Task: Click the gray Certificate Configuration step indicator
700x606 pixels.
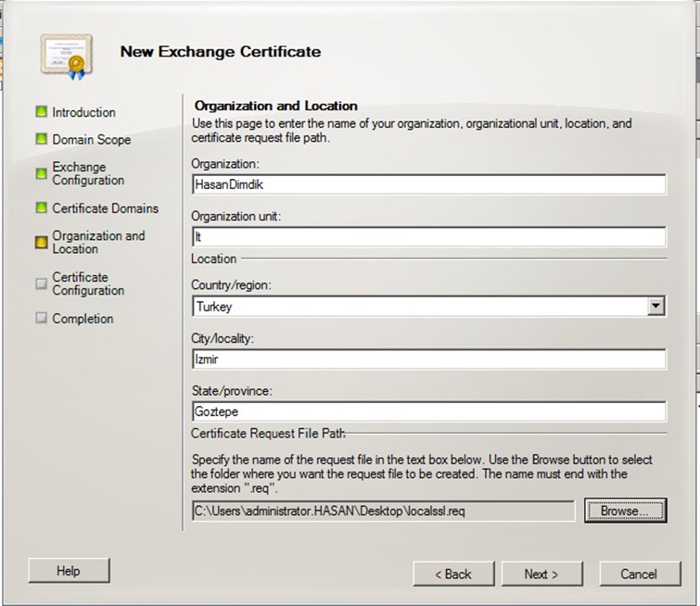Action: coord(41,284)
